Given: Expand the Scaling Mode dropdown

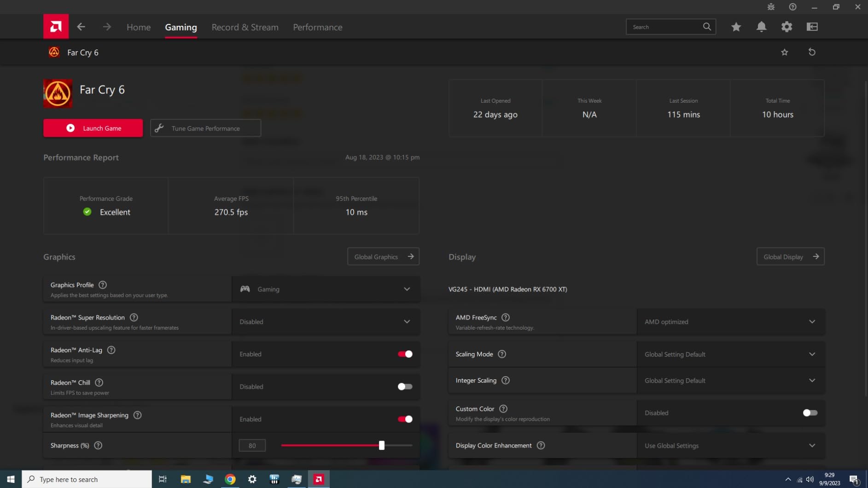Looking at the screenshot, I should pyautogui.click(x=731, y=354).
